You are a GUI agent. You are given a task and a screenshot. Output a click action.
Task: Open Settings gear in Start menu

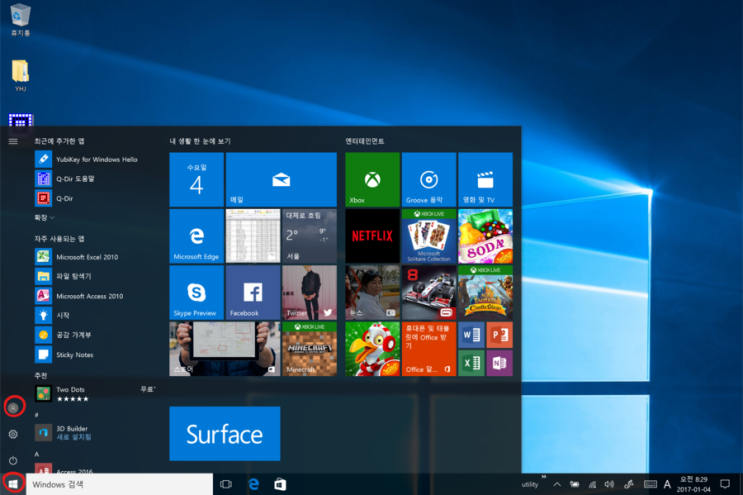13,434
